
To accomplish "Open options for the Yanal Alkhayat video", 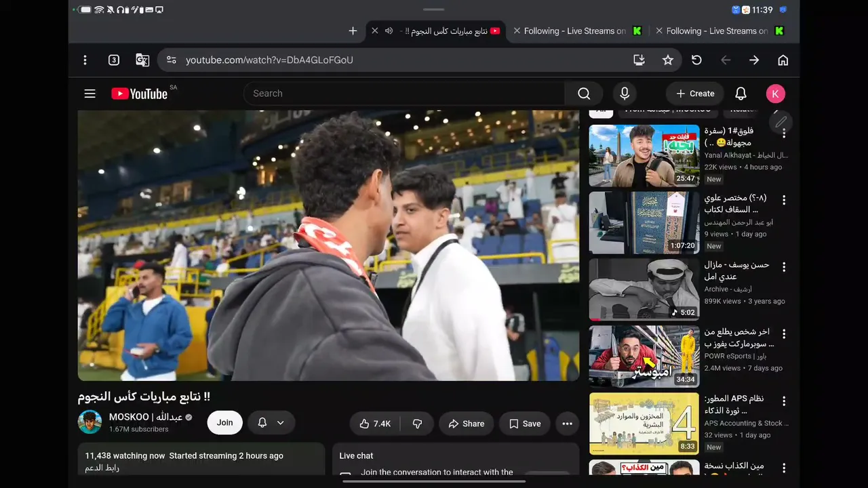I will (x=784, y=134).
